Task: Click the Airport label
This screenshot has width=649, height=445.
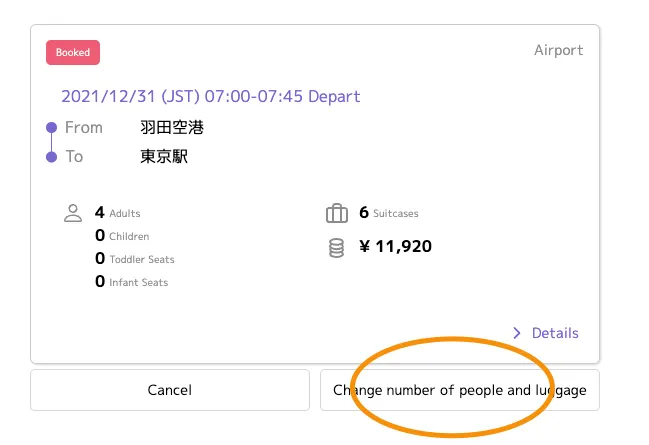Action: [558, 50]
